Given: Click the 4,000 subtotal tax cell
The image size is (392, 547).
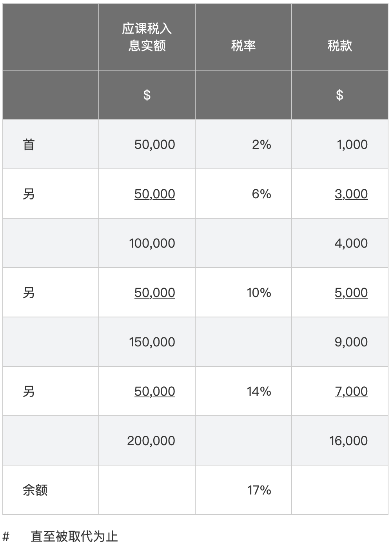Looking at the screenshot, I should pyautogui.click(x=340, y=243).
